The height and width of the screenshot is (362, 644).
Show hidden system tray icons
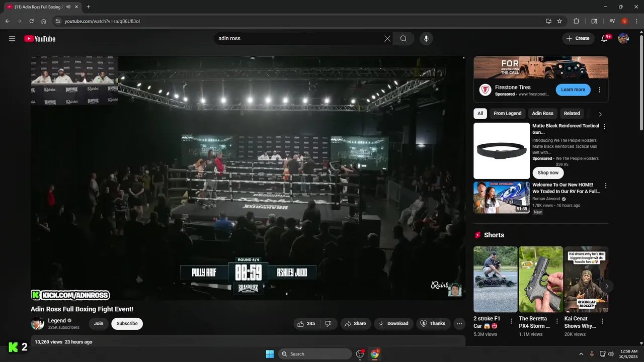click(x=581, y=354)
